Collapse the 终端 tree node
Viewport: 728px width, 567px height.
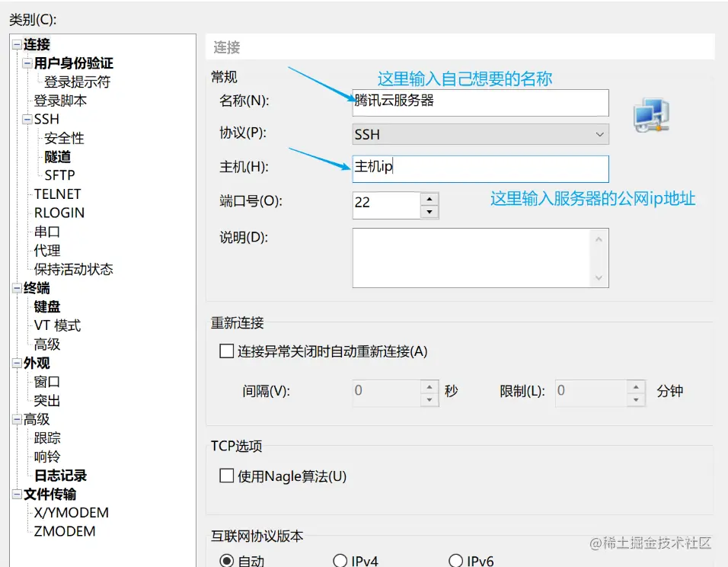point(17,288)
